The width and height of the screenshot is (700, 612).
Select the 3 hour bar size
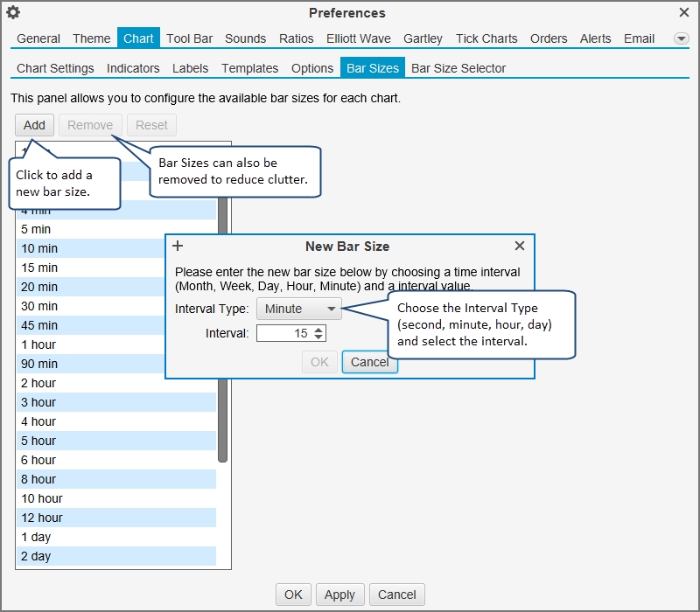tap(116, 402)
